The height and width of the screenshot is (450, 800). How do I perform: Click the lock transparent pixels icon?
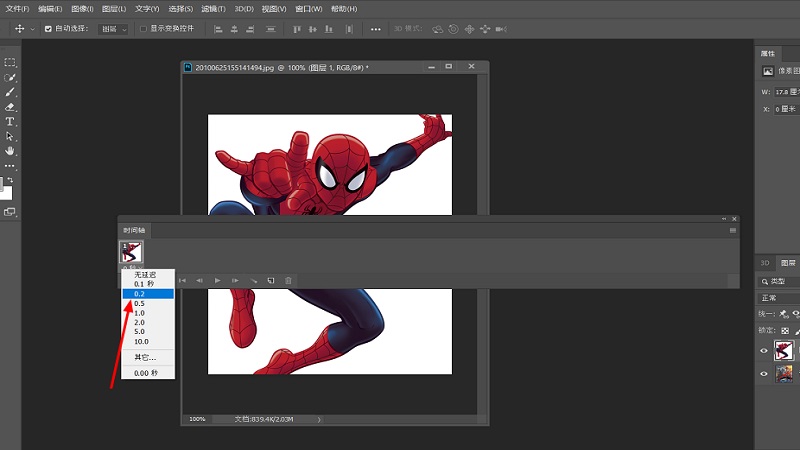[785, 331]
